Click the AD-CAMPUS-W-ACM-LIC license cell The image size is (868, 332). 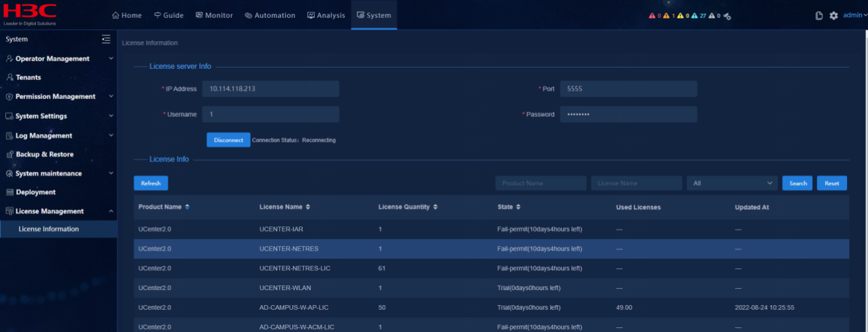coord(297,327)
